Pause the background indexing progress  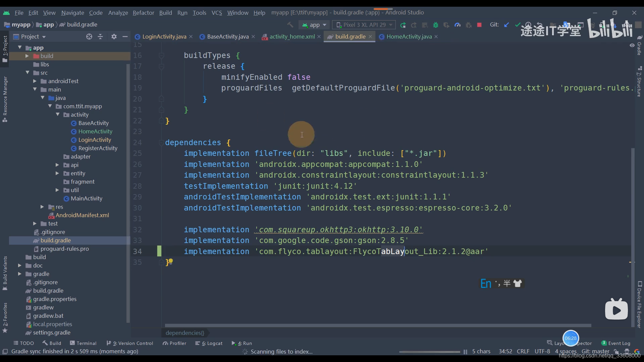(465, 352)
